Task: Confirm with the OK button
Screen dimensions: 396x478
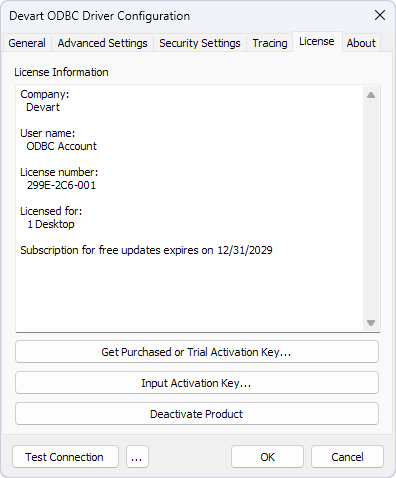Action: (267, 457)
